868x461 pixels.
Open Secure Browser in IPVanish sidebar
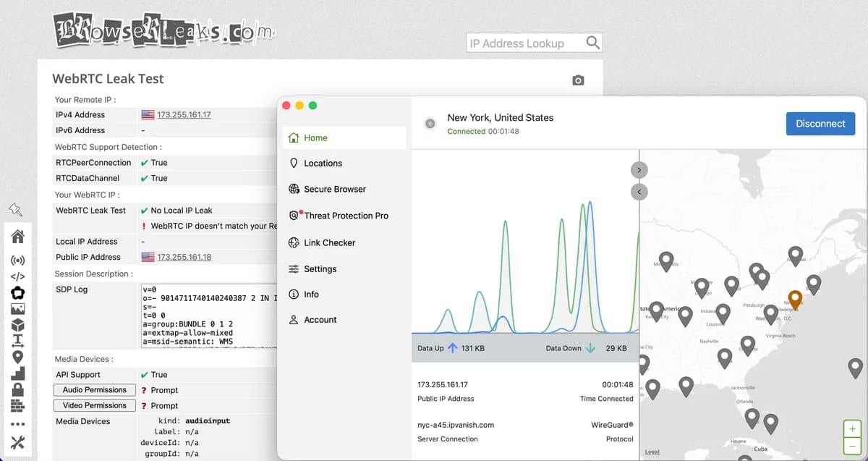[344, 189]
